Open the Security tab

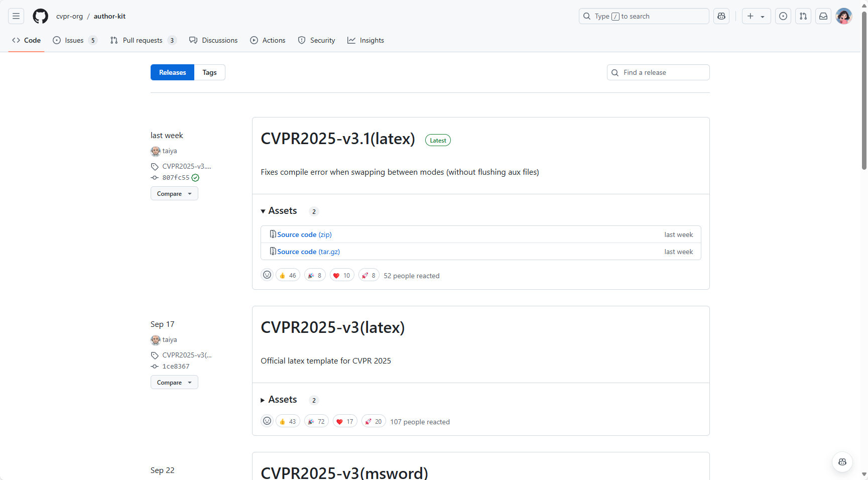(316, 40)
